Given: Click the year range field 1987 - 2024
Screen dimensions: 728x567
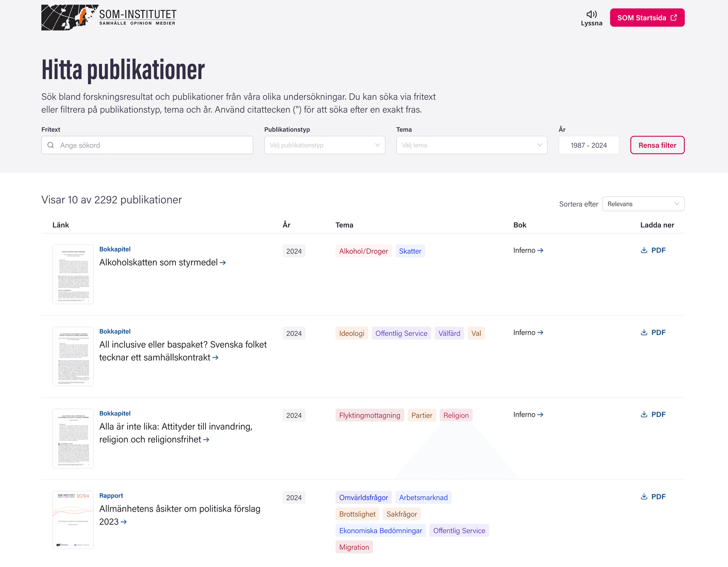Looking at the screenshot, I should tap(589, 145).
